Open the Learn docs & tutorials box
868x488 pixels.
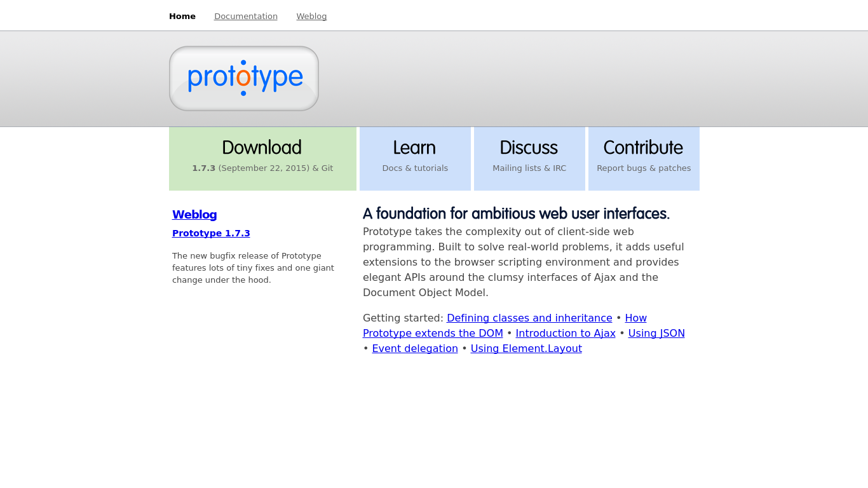[415, 159]
